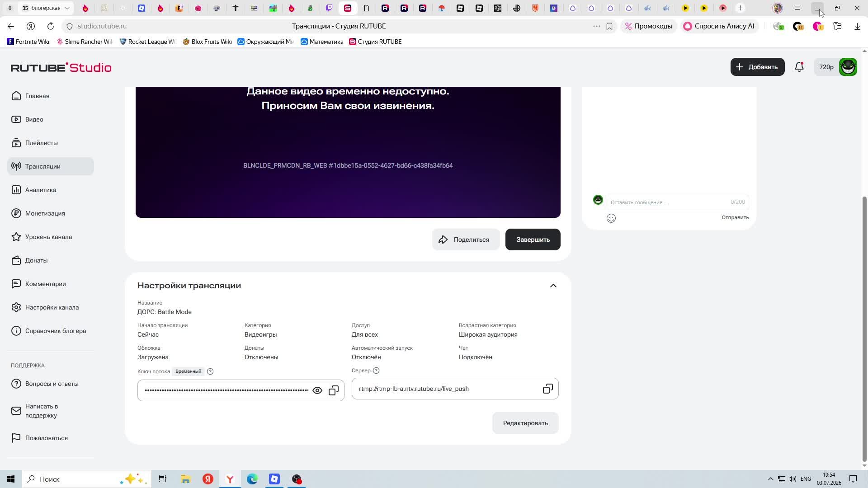Screen dimensions: 868x488
Task: Open Настройки канала
Action: [x=51, y=307]
